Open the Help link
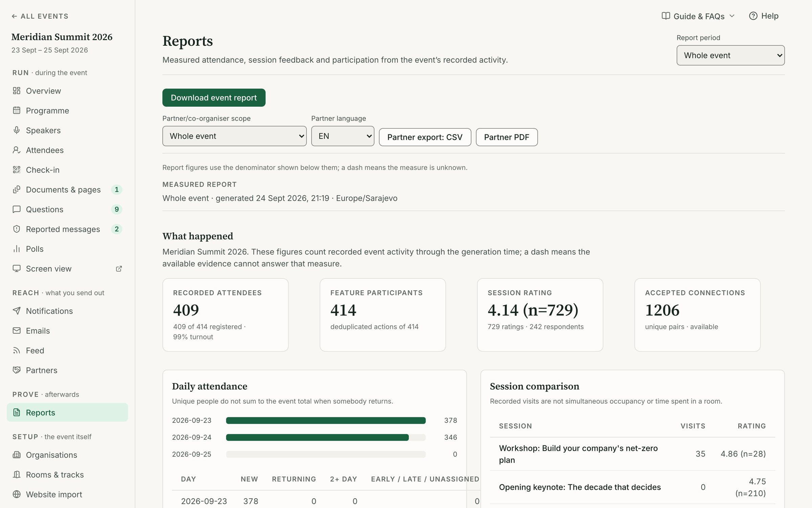 pos(764,16)
